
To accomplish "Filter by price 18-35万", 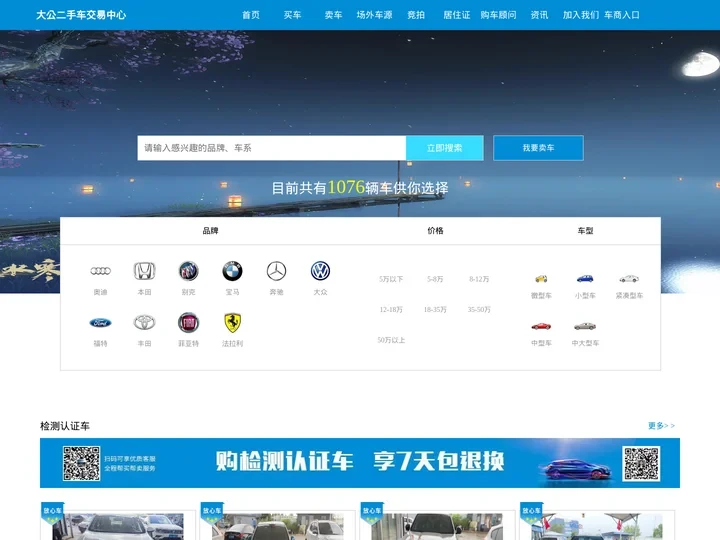I will point(435,309).
